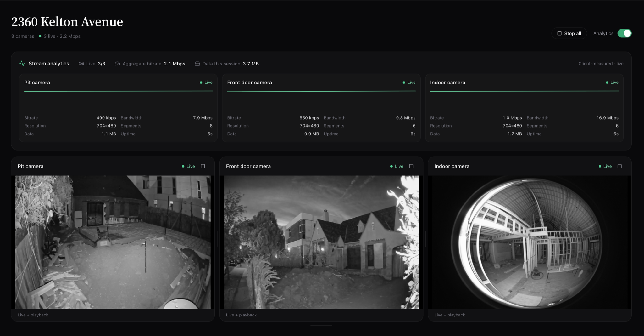Click the 7.9 Mbps bandwidth value
Screen dimensions: 644x336
[203, 118]
